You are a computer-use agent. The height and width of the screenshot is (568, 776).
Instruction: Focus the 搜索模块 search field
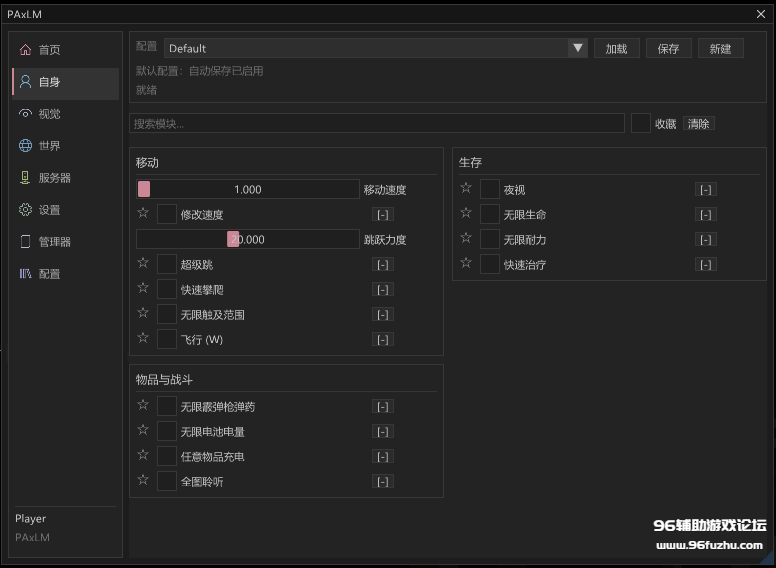coord(377,123)
